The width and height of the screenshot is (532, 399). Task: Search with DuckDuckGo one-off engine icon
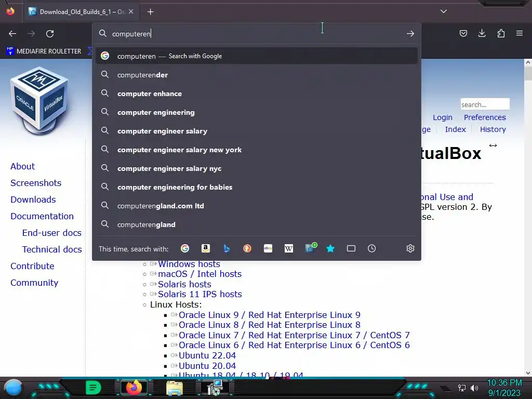click(x=247, y=249)
